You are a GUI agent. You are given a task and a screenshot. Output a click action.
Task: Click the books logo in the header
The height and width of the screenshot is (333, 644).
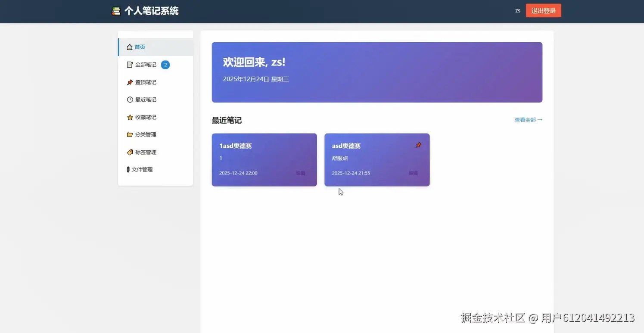click(x=116, y=11)
